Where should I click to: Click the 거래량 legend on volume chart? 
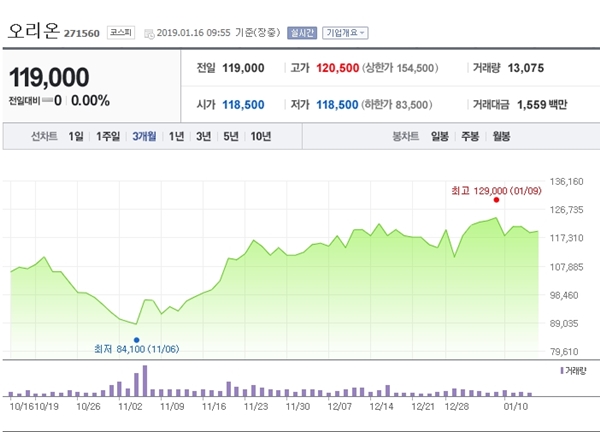point(573,371)
